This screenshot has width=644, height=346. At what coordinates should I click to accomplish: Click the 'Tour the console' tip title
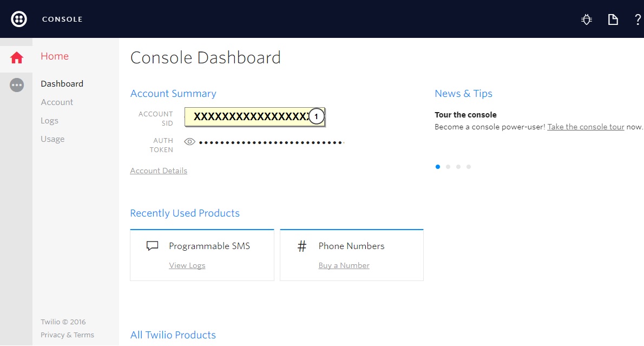coord(465,115)
